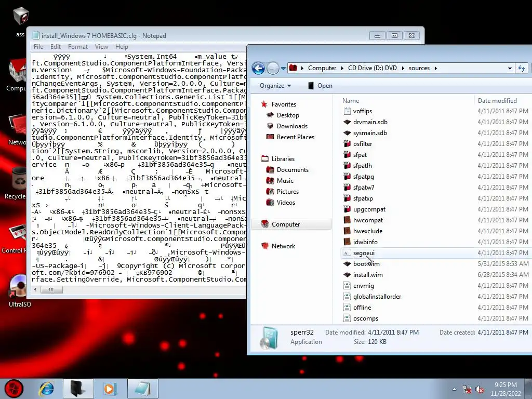This screenshot has height=399, width=532.
Task: Click the Forward arrow in Explorer
Action: point(272,68)
